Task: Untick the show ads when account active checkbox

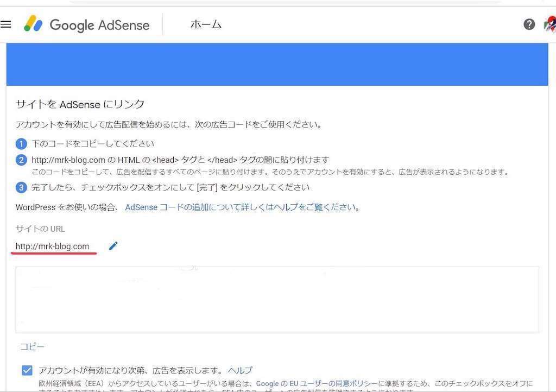Action: tap(27, 370)
